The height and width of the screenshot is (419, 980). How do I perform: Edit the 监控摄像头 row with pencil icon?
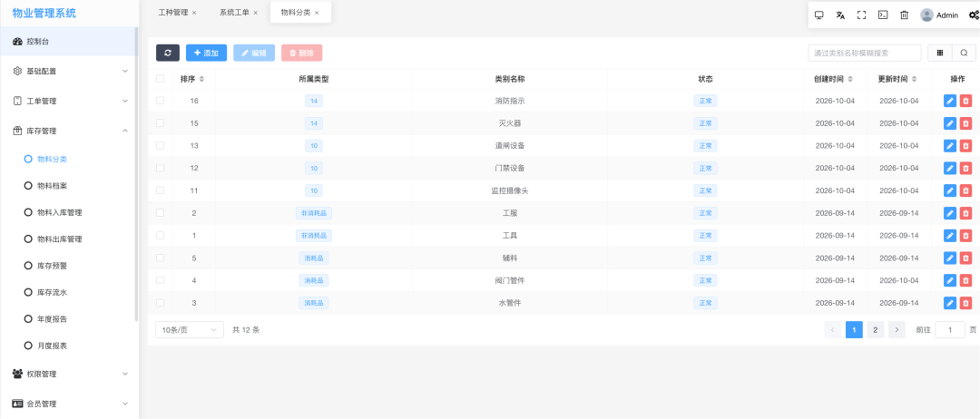950,190
